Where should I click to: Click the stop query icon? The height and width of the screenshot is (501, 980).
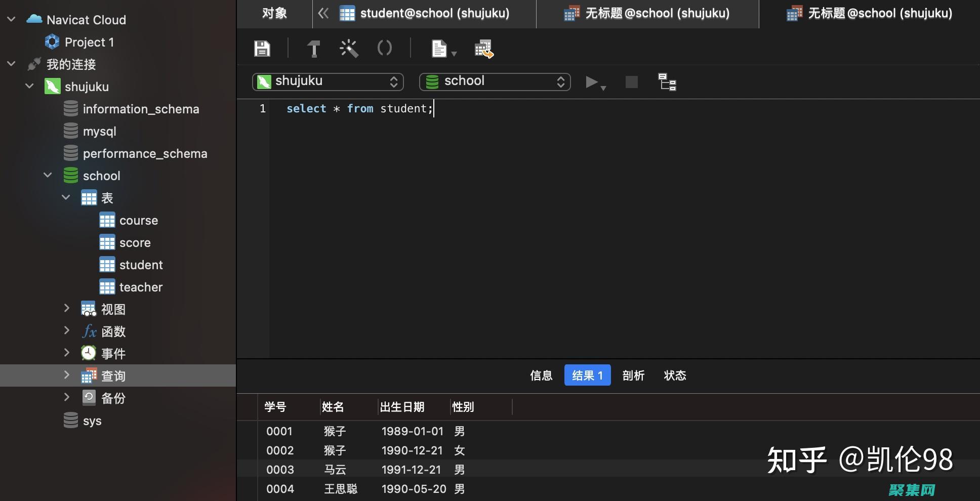coord(630,81)
